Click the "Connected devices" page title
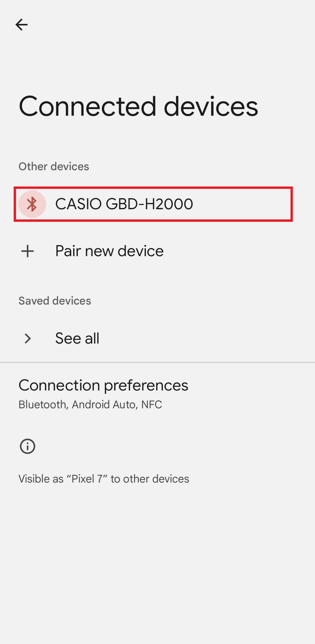 pos(138,106)
